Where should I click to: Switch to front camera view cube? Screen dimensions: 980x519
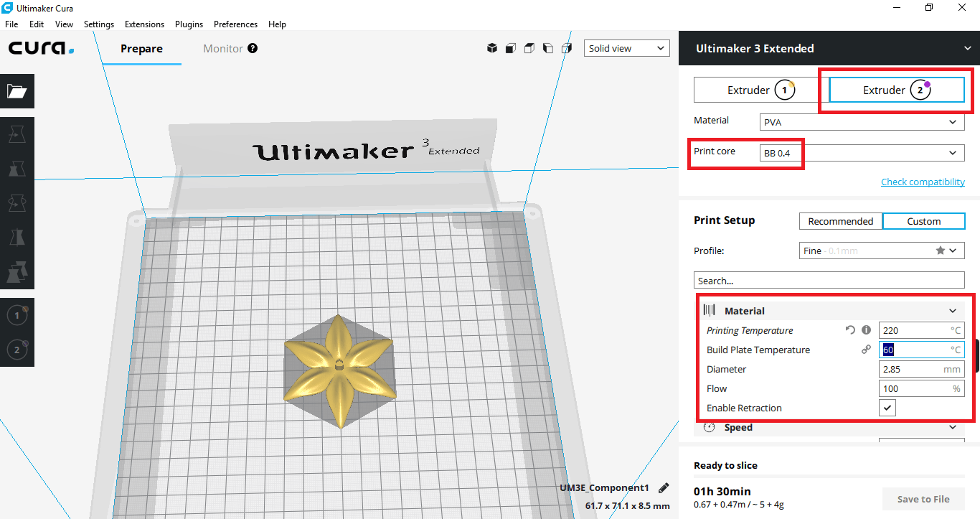(x=511, y=48)
